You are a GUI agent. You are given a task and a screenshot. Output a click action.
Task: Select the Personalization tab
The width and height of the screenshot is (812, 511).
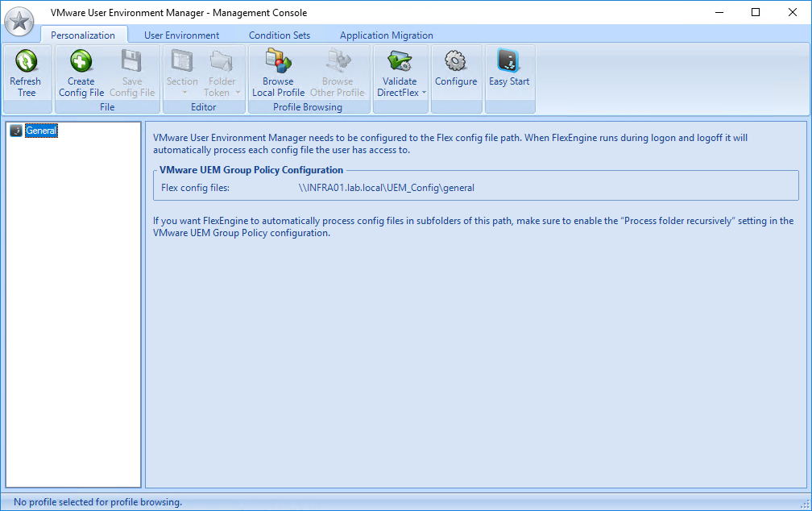tap(83, 35)
